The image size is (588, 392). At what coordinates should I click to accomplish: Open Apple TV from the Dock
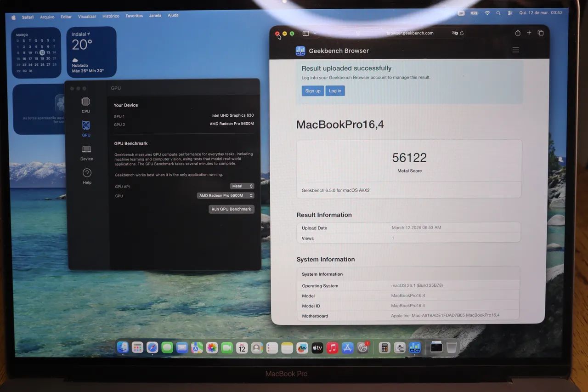click(x=317, y=348)
